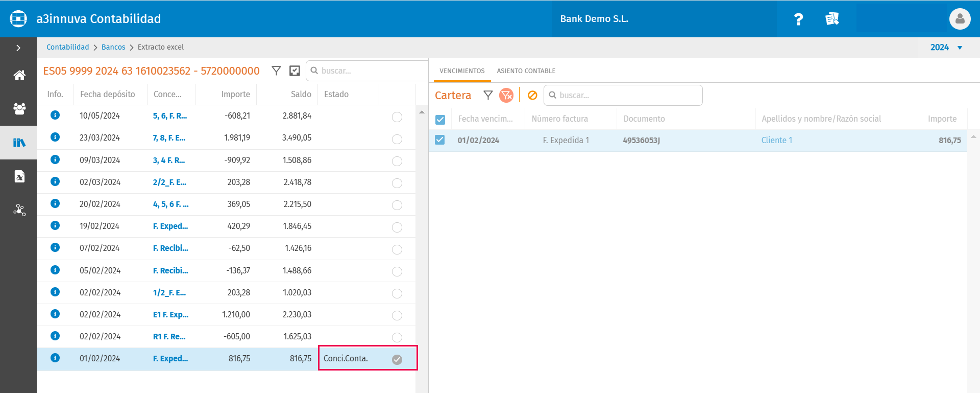Show info for the 10/05/2024 movement
Image resolution: width=980 pixels, height=393 pixels.
[x=55, y=115]
